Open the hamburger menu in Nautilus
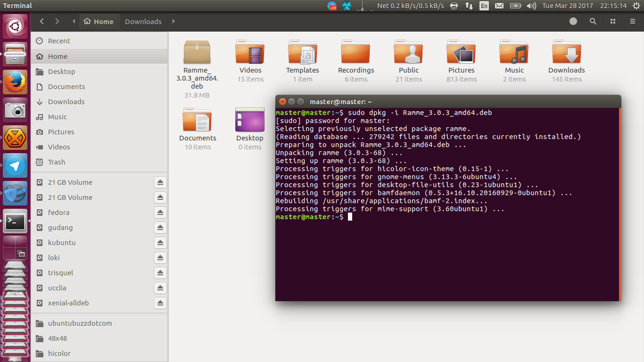 [x=631, y=21]
